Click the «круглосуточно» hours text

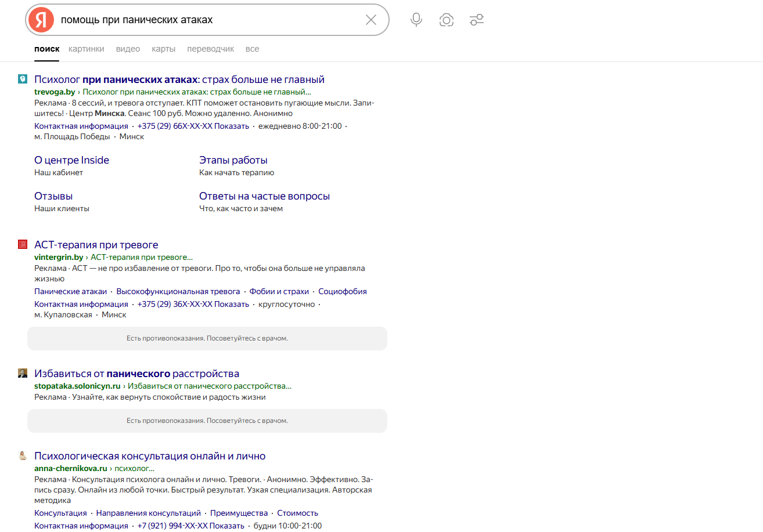tap(287, 304)
